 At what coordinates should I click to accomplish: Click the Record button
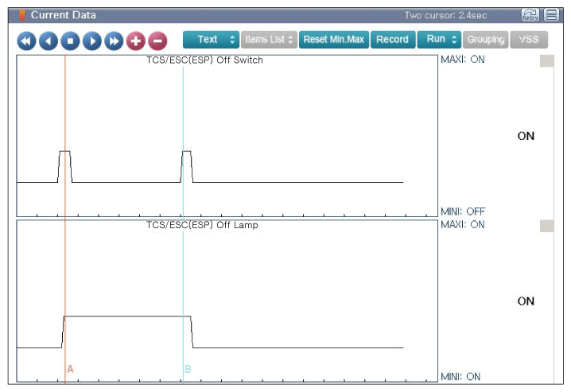coord(393,39)
